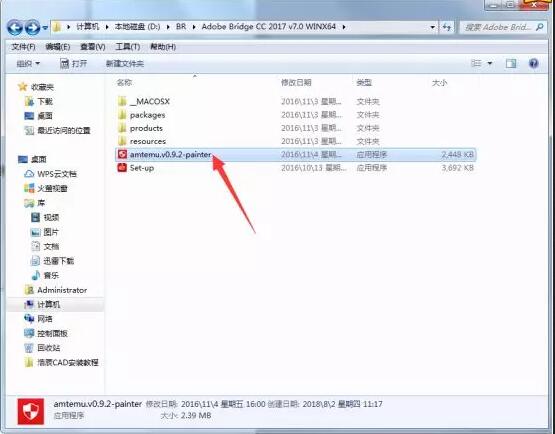Click the 收藏夹 star icon in sidebar

[x=23, y=86]
